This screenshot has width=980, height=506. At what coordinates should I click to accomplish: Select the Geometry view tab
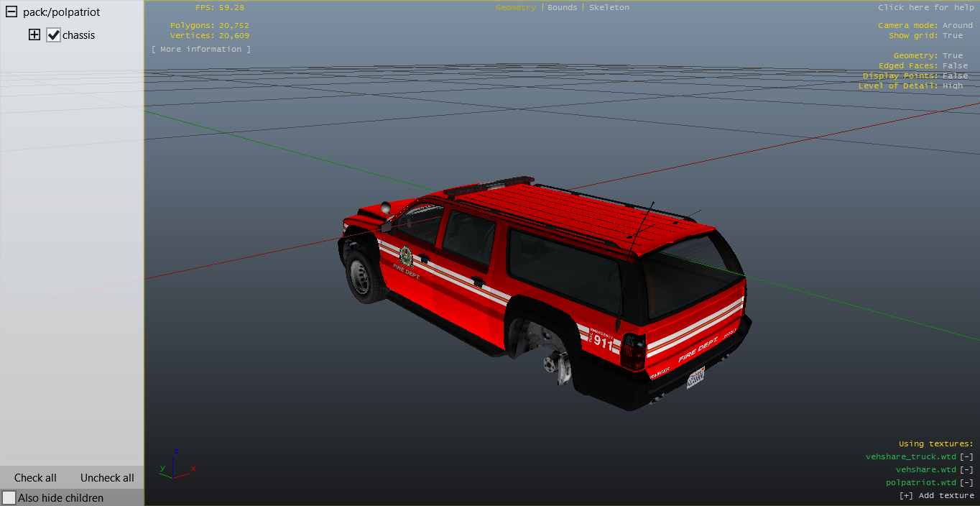click(515, 7)
